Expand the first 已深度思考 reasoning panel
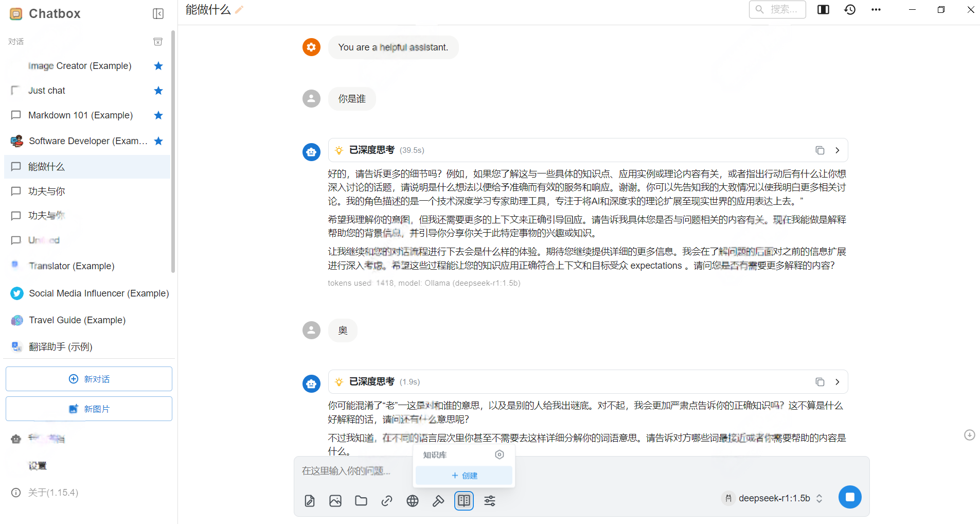980x524 pixels. coord(837,150)
